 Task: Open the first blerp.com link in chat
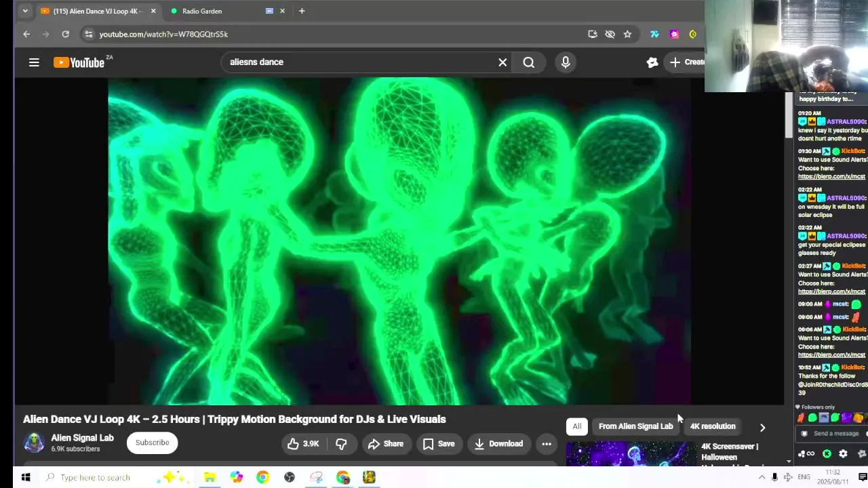(831, 177)
